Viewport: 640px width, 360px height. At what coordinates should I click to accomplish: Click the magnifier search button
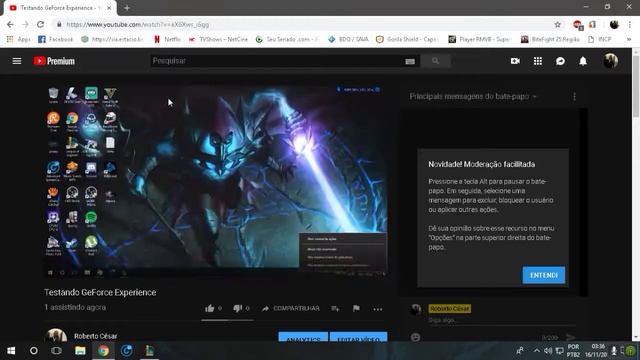click(436, 61)
